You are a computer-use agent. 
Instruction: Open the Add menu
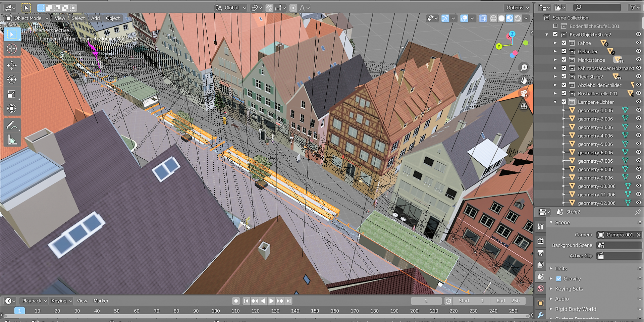[95, 18]
